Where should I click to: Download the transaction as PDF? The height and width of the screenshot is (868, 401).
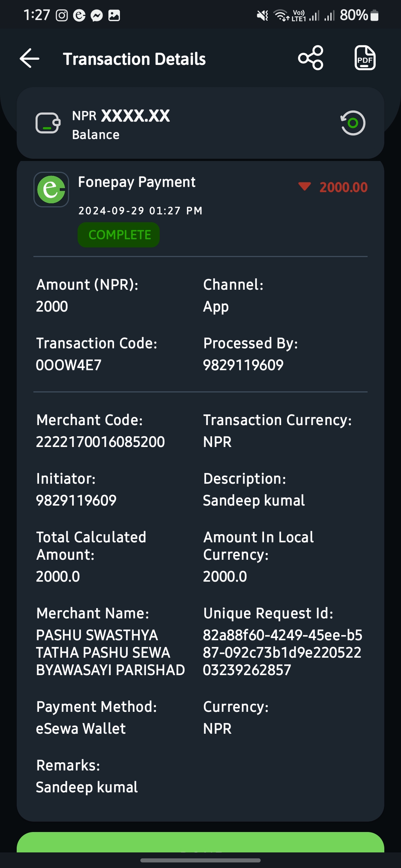(365, 58)
